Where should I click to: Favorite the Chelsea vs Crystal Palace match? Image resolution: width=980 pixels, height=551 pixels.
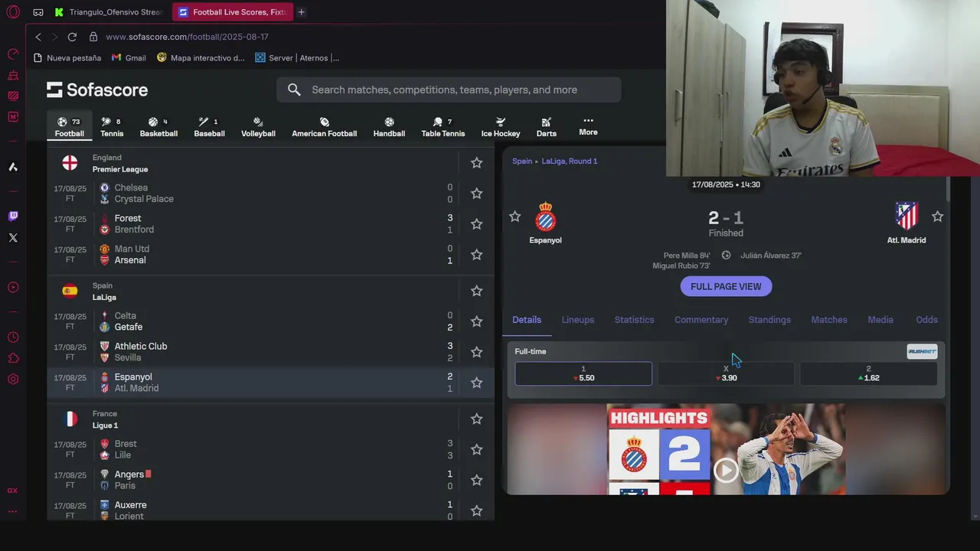coord(476,194)
